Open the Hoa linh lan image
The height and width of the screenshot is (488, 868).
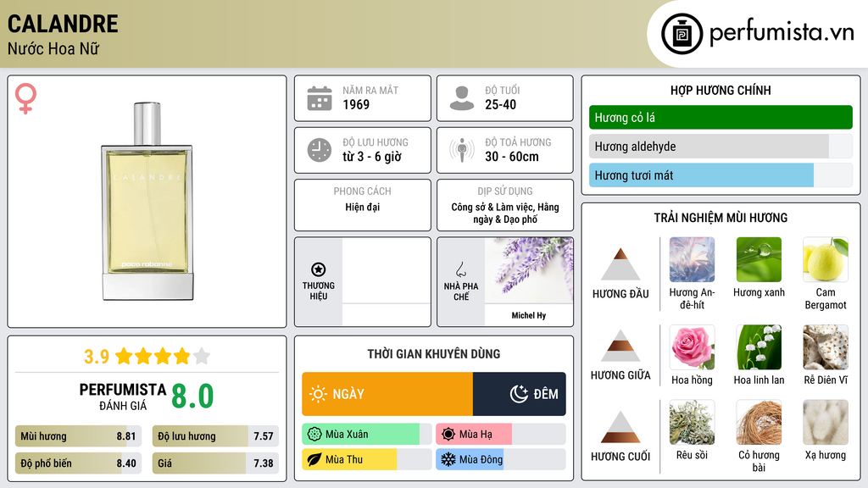point(759,347)
